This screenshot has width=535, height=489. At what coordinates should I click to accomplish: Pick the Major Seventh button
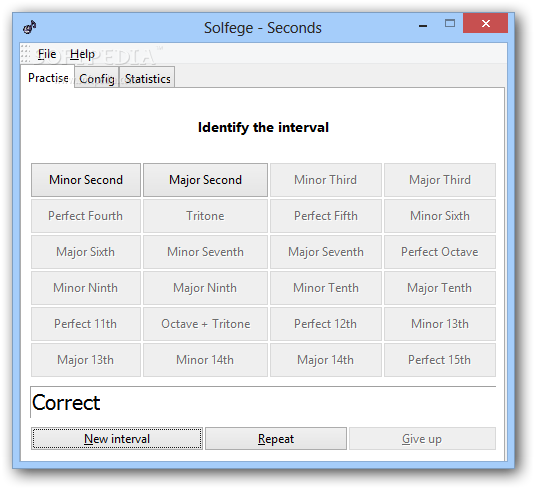click(x=326, y=252)
